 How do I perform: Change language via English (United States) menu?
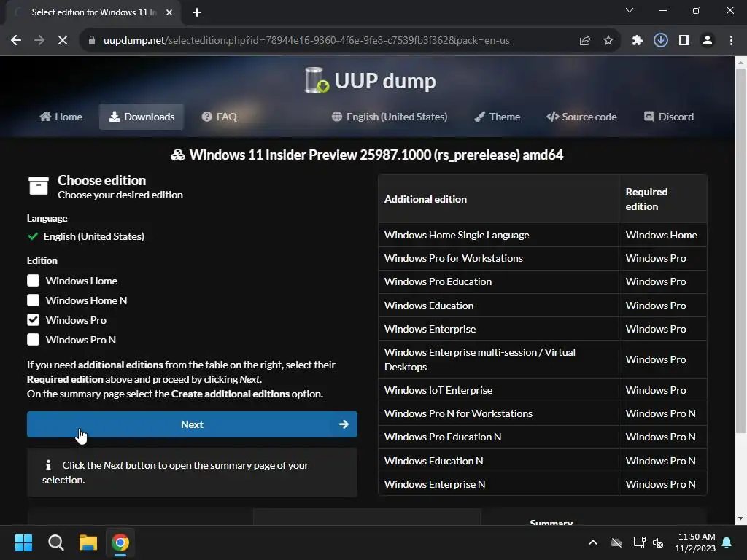point(390,117)
